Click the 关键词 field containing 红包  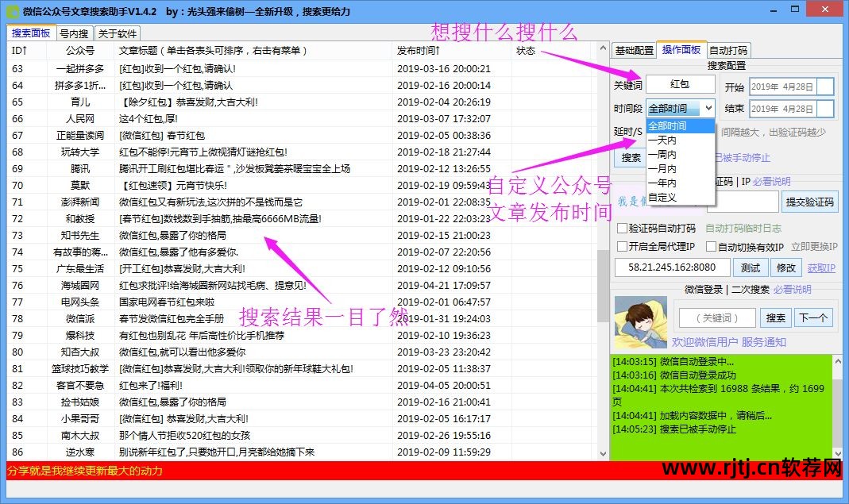[x=680, y=84]
